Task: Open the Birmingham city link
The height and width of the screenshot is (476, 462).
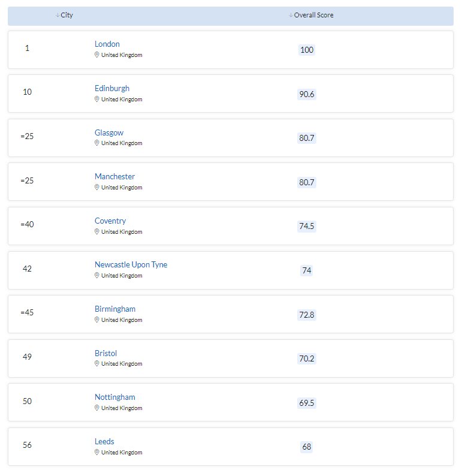Action: (x=115, y=309)
